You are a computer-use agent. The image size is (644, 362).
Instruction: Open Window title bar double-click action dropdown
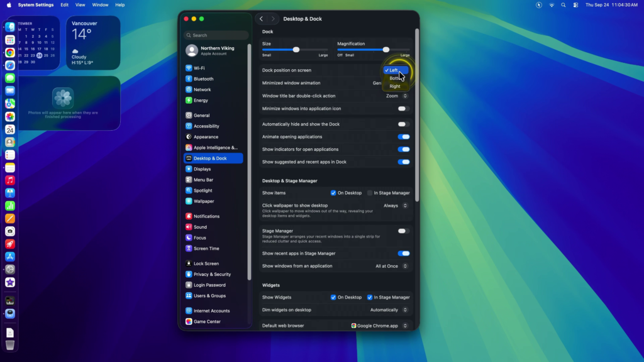(396, 96)
